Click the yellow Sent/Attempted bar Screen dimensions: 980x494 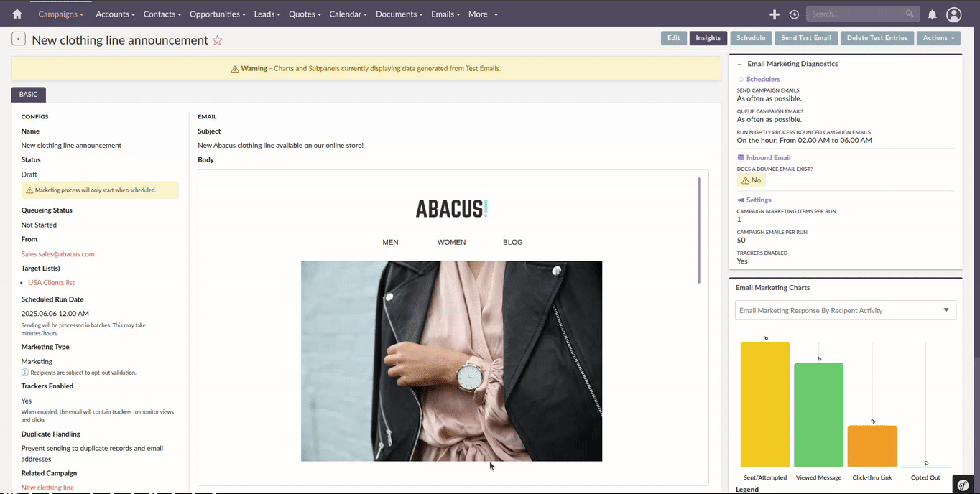[x=765, y=404]
